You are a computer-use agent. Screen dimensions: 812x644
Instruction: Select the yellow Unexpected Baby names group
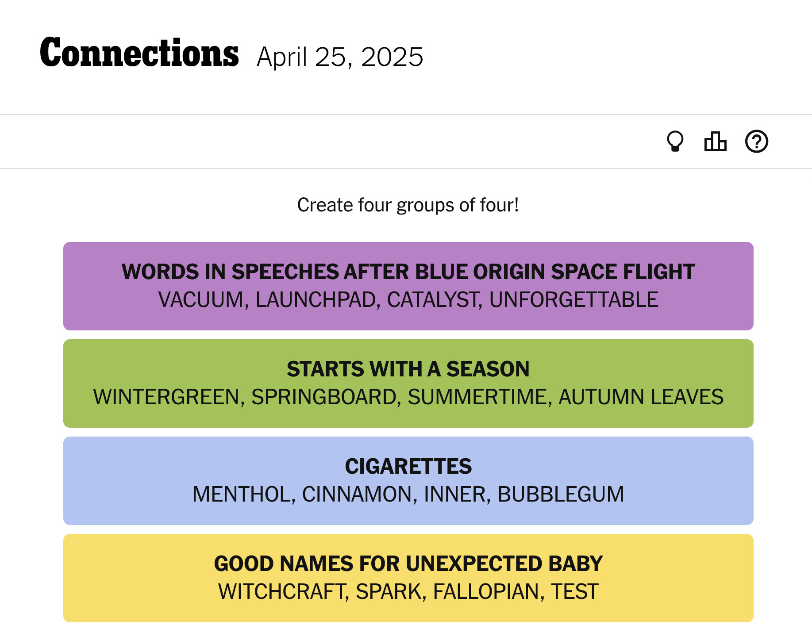click(408, 578)
